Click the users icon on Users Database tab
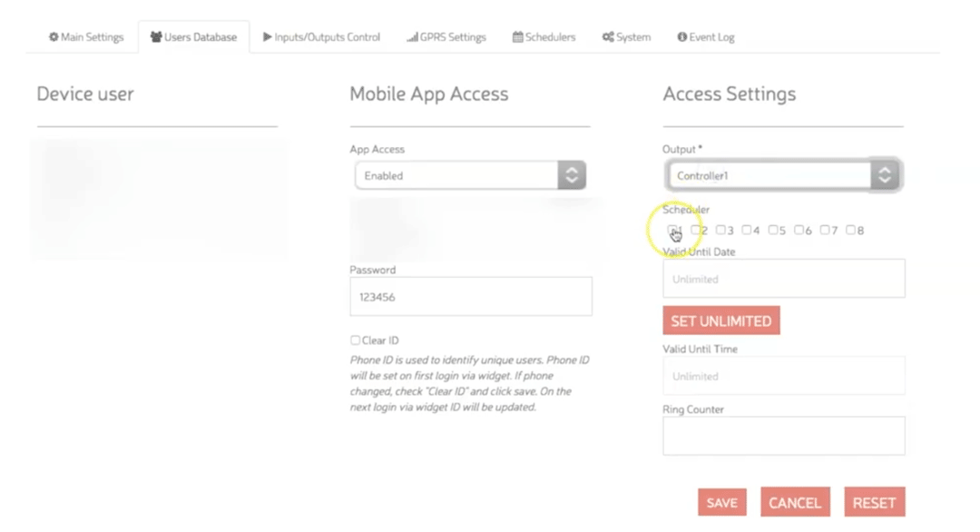The width and height of the screenshot is (980, 532). (156, 37)
